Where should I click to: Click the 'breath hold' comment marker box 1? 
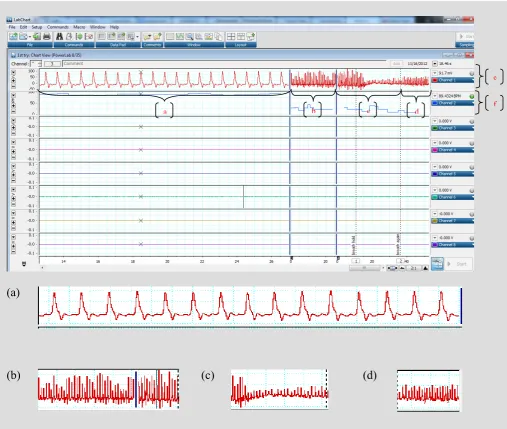click(x=356, y=261)
